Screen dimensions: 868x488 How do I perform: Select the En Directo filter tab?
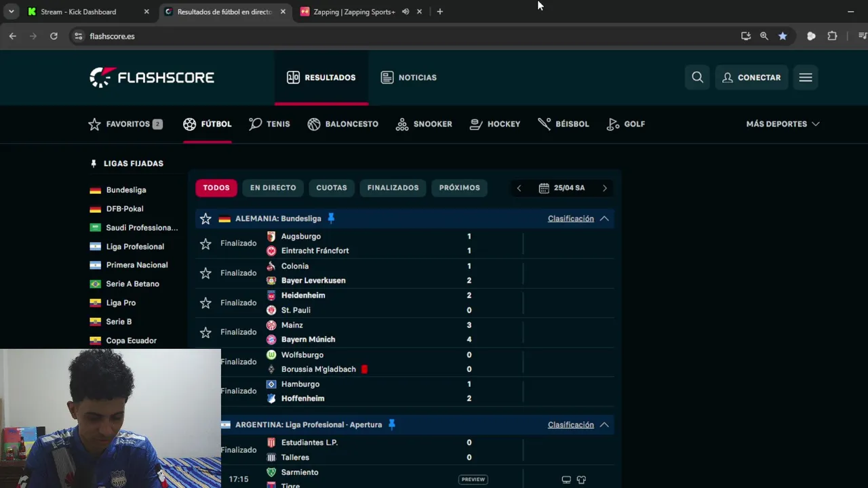273,188
